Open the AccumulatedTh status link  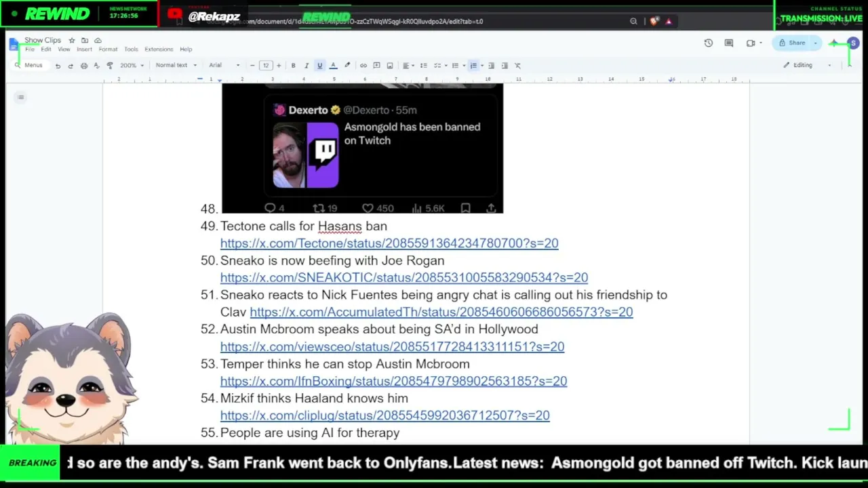pos(441,312)
